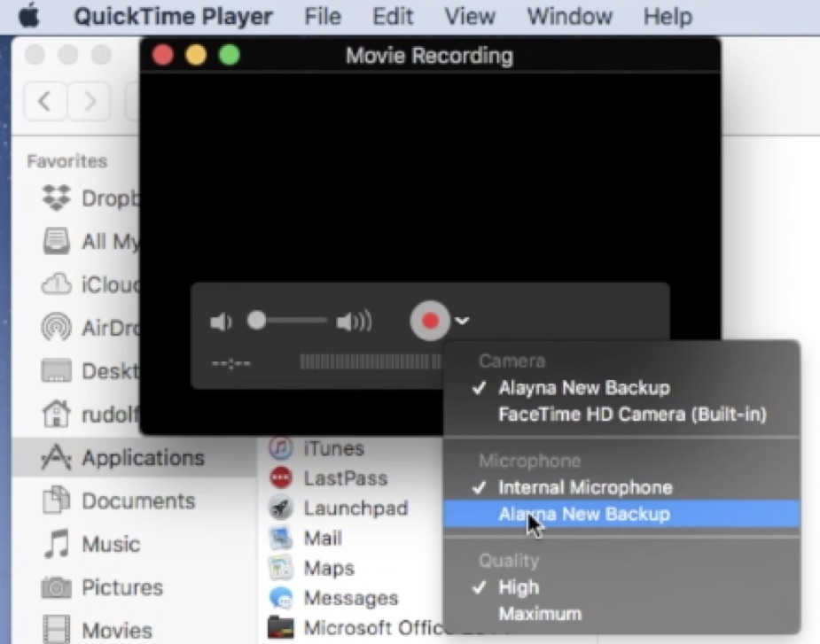Click All My Files sidebar icon
This screenshot has height=644, width=820.
(57, 241)
